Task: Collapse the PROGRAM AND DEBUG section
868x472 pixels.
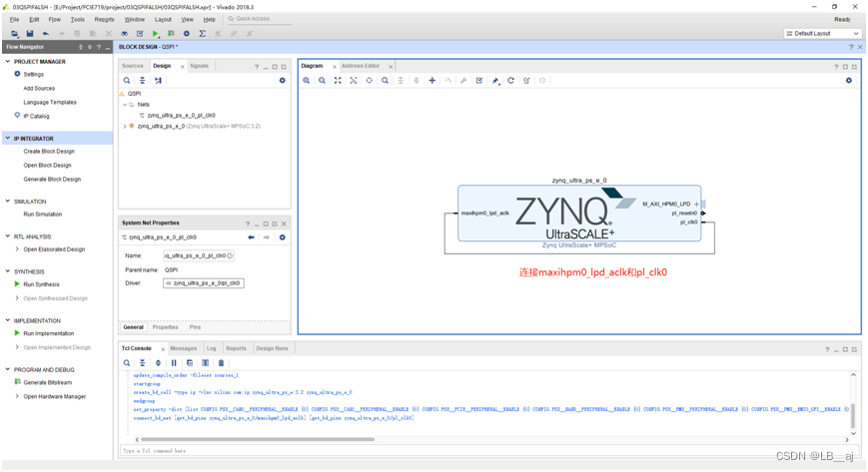Action: 8,369
